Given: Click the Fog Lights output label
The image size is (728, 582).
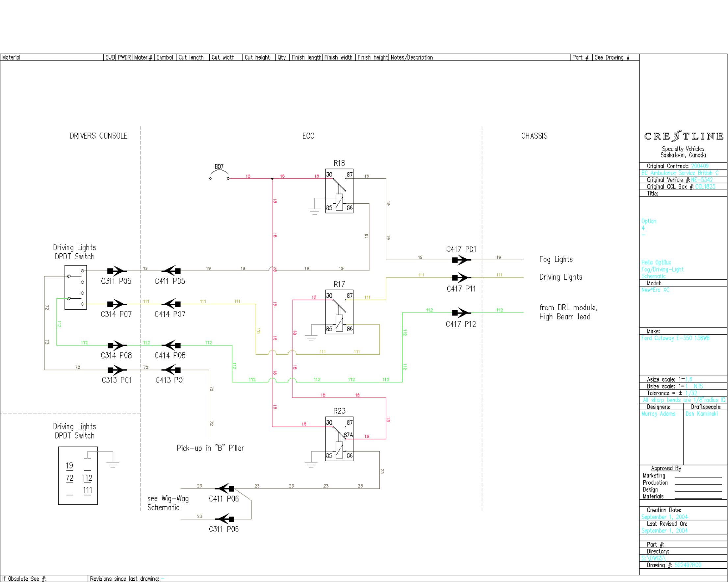Looking at the screenshot, I should 556,259.
